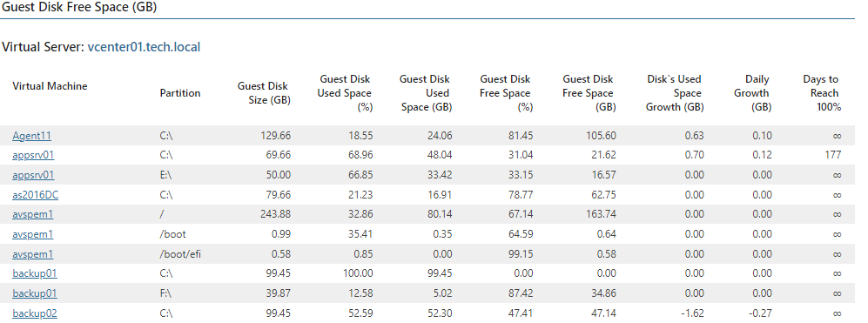Image resolution: width=868 pixels, height=323 pixels.
Task: Open the backup02 virtual machine link
Action: (x=34, y=313)
